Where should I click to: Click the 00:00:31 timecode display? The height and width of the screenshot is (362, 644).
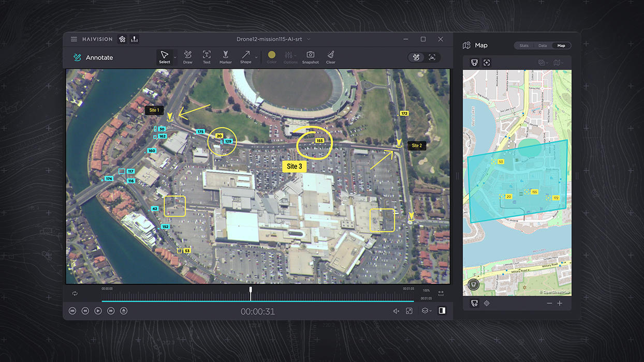[258, 311]
